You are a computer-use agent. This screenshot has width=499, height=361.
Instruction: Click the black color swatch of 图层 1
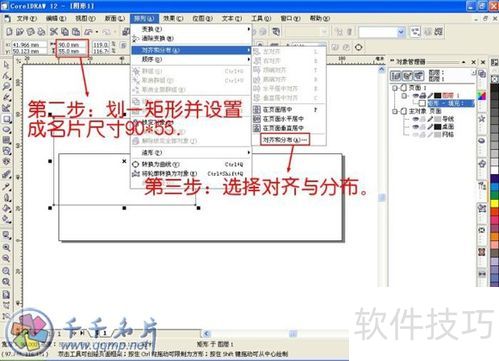point(438,96)
